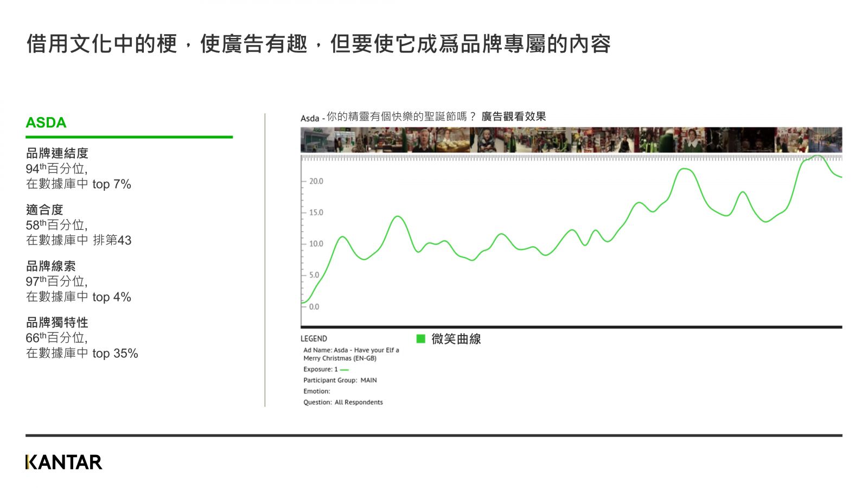Screen dimensions: 868x488
Task: Click Participant Group: MAIN text
Action: [x=340, y=381]
